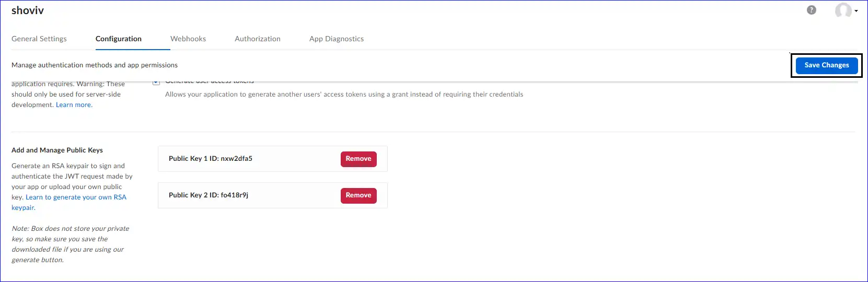
Task: Switch to the General Settings tab
Action: 39,39
